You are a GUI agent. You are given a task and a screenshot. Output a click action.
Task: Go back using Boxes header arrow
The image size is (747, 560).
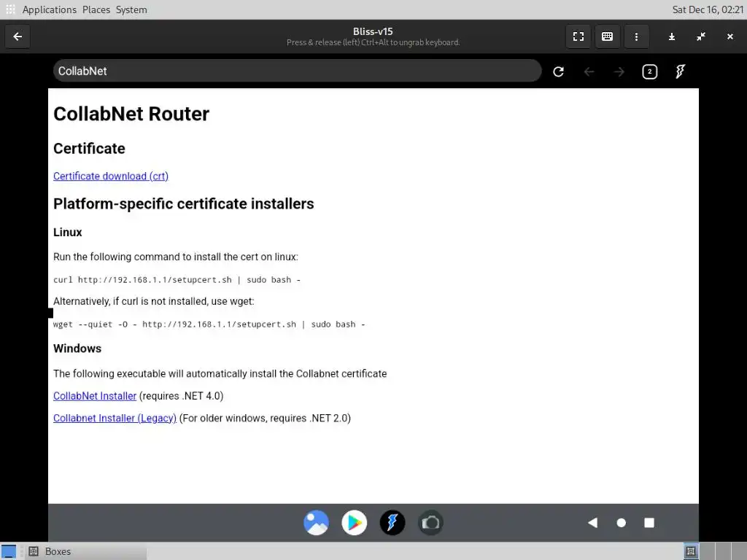point(18,36)
